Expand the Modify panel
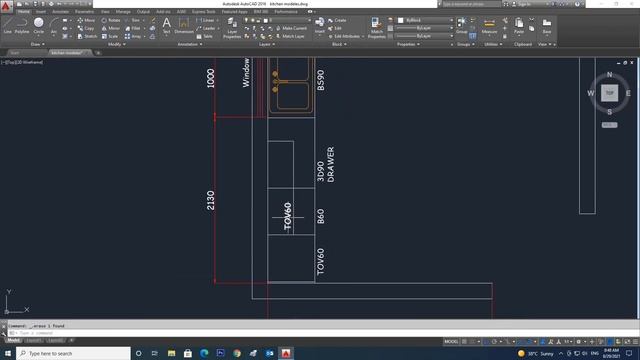 pos(116,44)
